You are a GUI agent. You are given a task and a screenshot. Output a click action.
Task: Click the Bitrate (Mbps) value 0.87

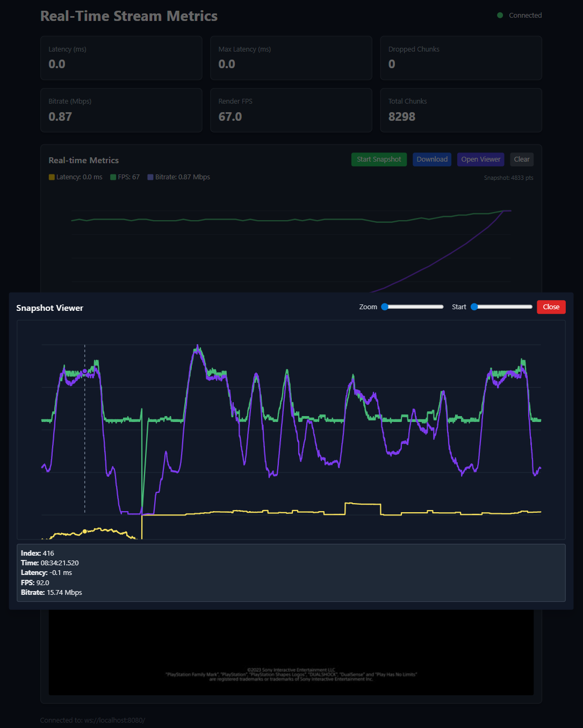[x=60, y=117]
